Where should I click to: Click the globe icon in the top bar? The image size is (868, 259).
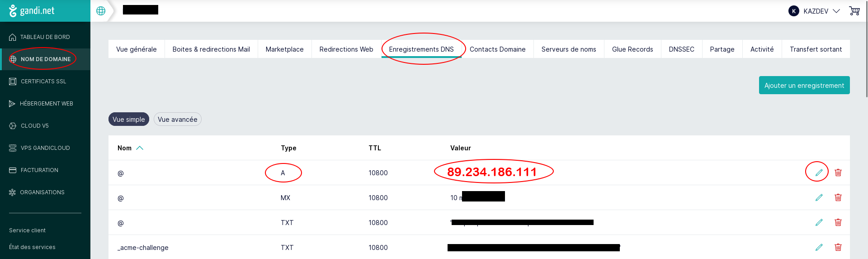[x=101, y=11]
